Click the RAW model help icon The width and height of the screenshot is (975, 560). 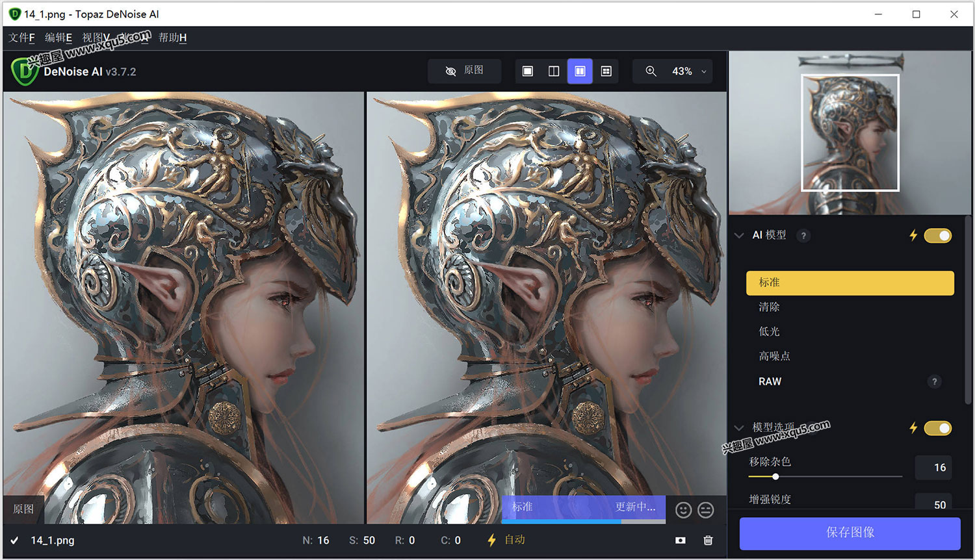pyautogui.click(x=934, y=381)
